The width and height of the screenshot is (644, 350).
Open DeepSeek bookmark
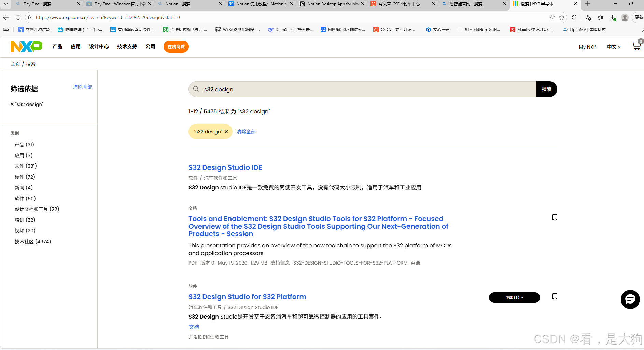(x=291, y=30)
